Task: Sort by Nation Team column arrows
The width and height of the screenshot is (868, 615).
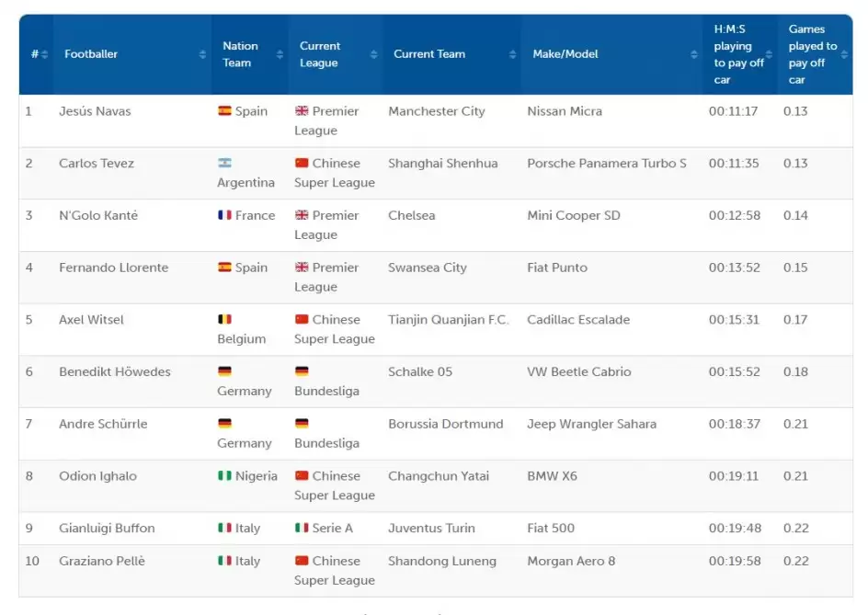Action: [x=280, y=55]
